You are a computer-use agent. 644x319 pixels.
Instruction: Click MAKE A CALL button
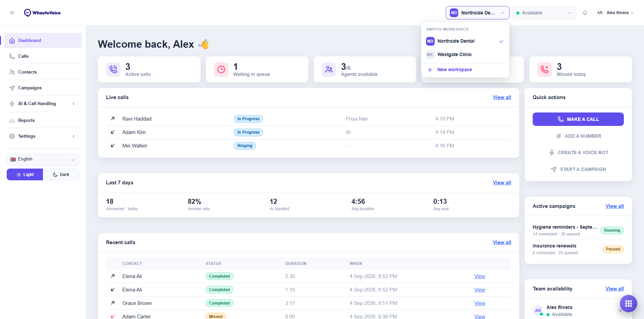click(578, 119)
